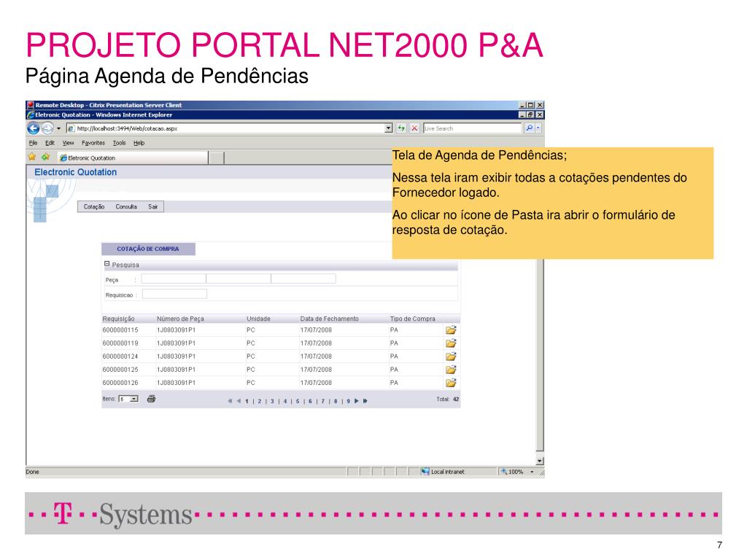Image resolution: width=747 pixels, height=560 pixels.
Task: Go to results page 2
Action: [x=260, y=402]
